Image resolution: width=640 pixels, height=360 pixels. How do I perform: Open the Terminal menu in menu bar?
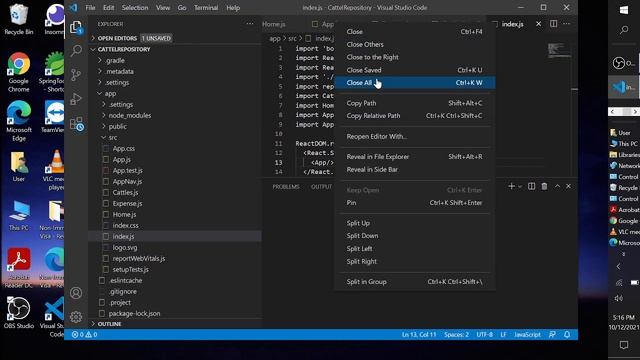(x=206, y=7)
